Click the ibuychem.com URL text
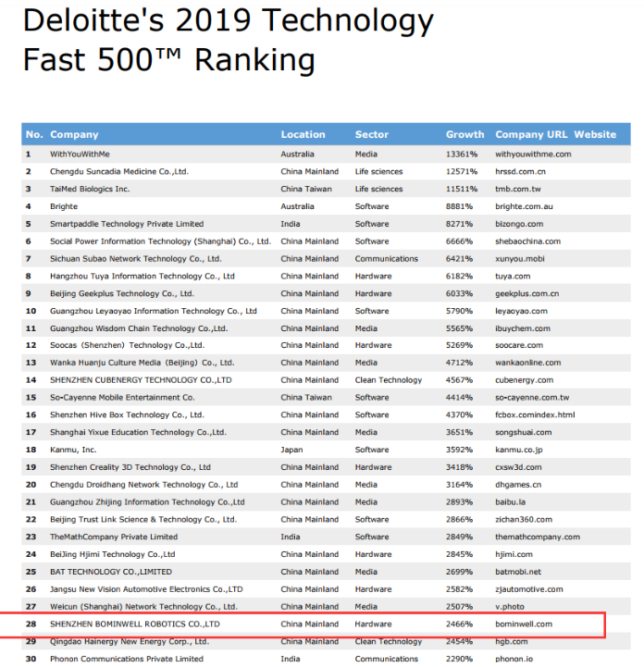Screen dimensions: 644x667 [x=523, y=328]
